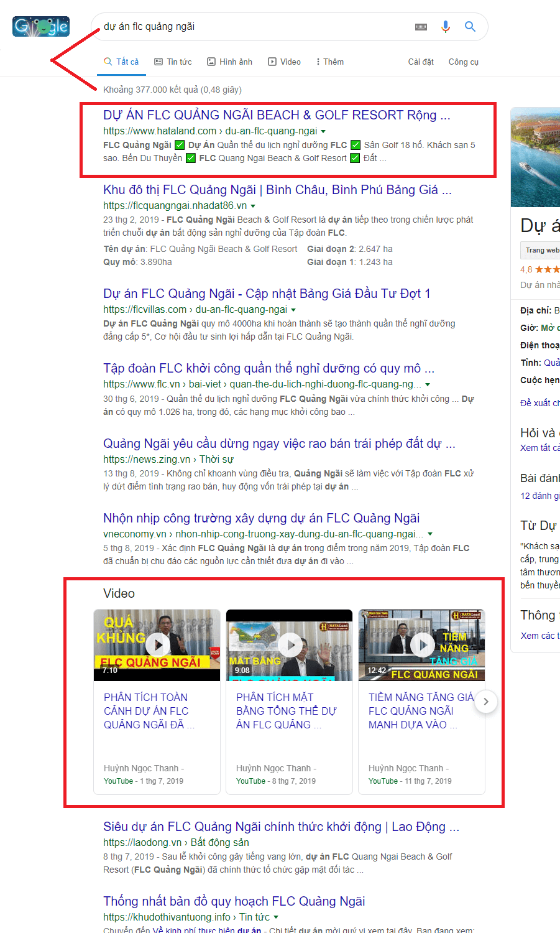
Task: Switch to the Tin tức tab
Action: point(173,62)
